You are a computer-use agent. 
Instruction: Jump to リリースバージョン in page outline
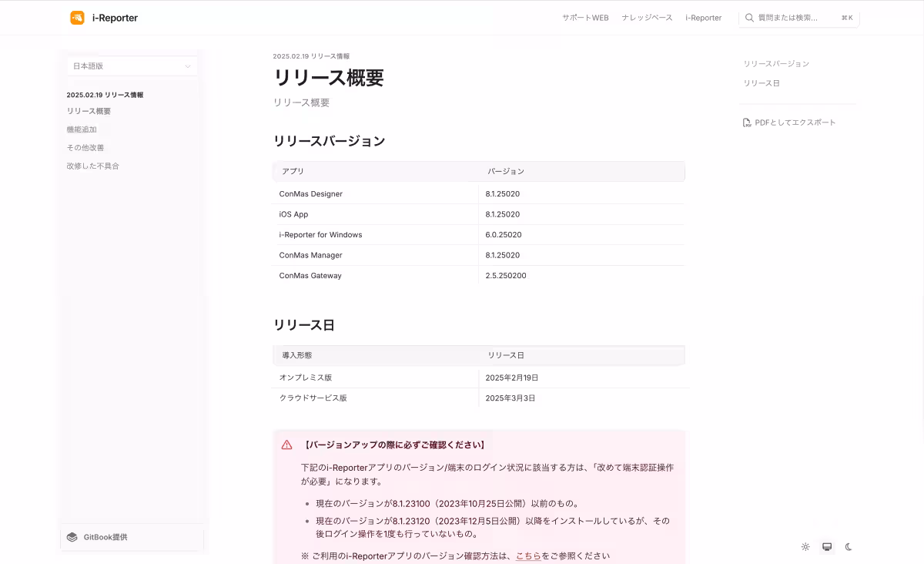(x=776, y=64)
